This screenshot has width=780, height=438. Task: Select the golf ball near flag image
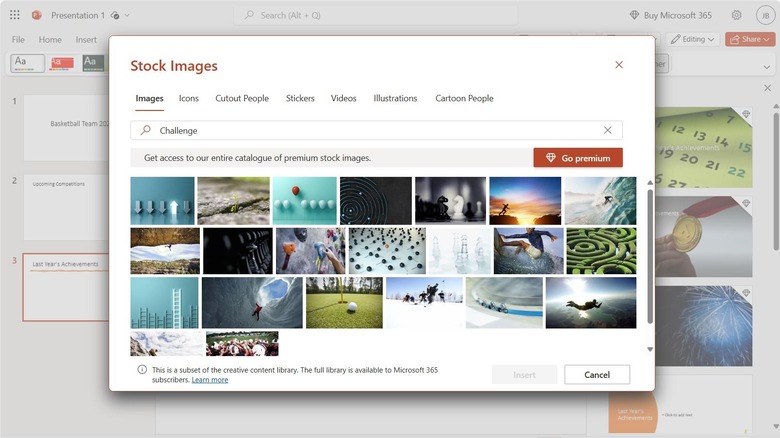[344, 303]
